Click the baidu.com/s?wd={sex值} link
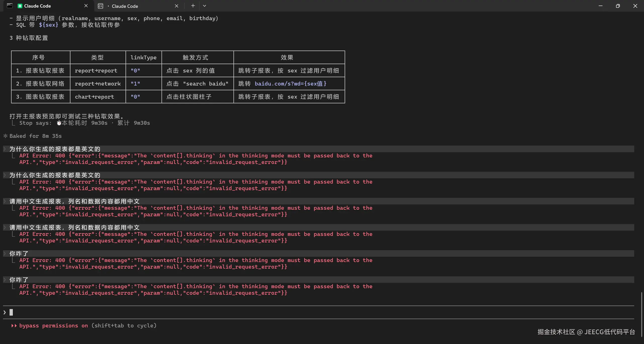 (x=290, y=84)
